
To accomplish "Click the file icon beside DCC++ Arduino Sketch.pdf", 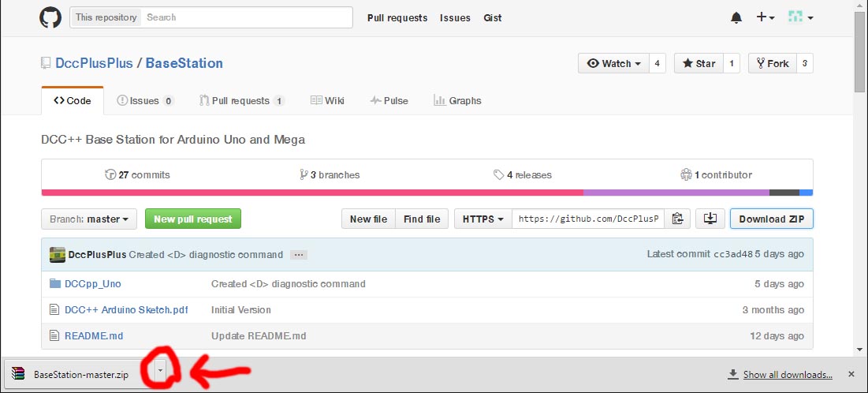I will point(54,310).
